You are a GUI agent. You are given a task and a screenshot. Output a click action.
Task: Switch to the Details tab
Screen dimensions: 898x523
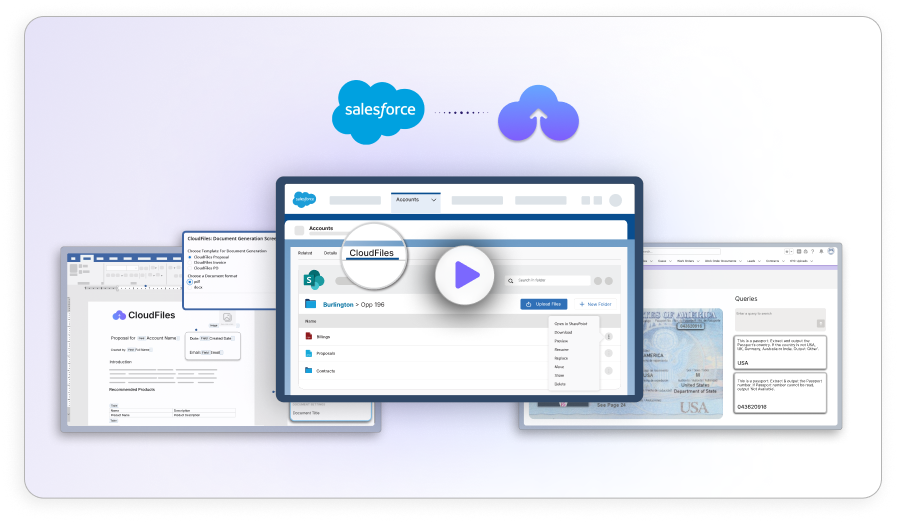(x=330, y=253)
